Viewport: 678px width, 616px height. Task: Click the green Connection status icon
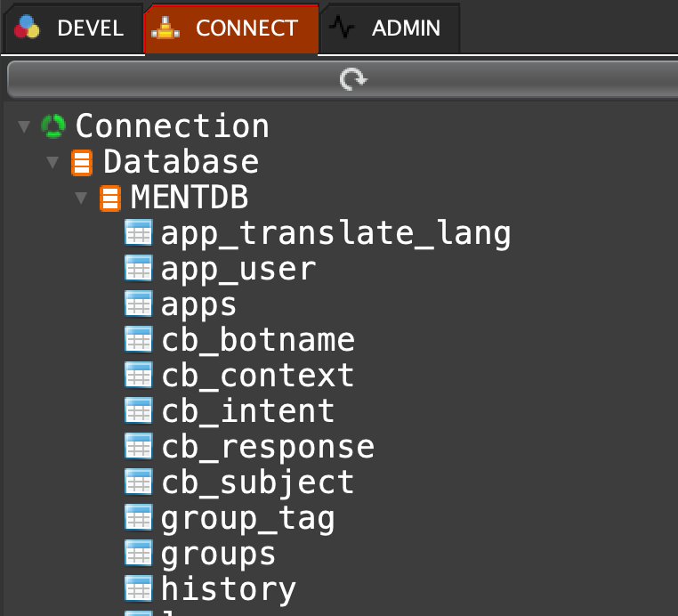tap(53, 126)
